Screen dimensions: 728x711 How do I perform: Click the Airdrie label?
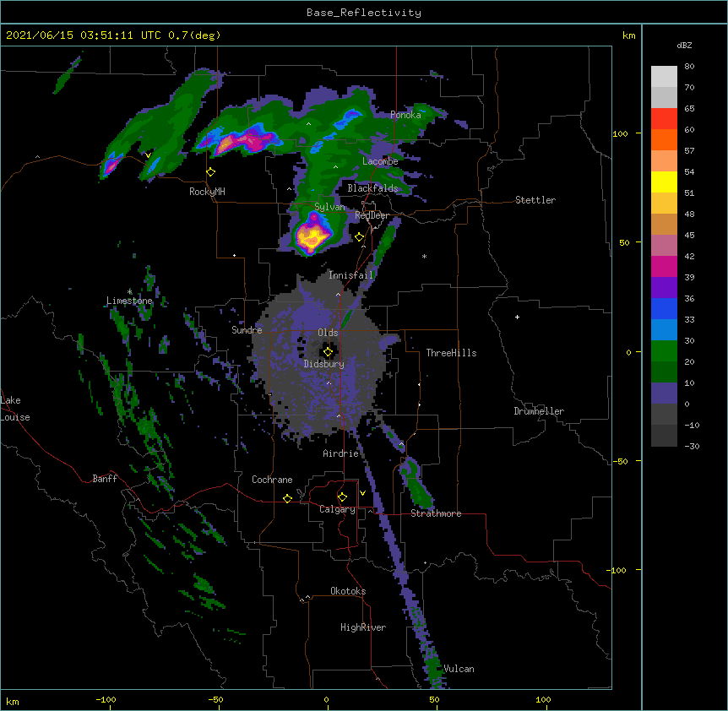click(x=341, y=453)
